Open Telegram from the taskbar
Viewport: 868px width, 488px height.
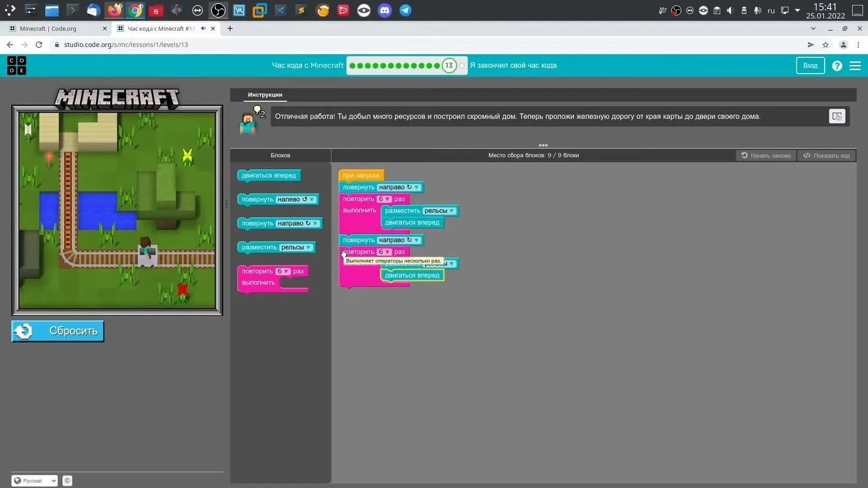click(x=406, y=10)
